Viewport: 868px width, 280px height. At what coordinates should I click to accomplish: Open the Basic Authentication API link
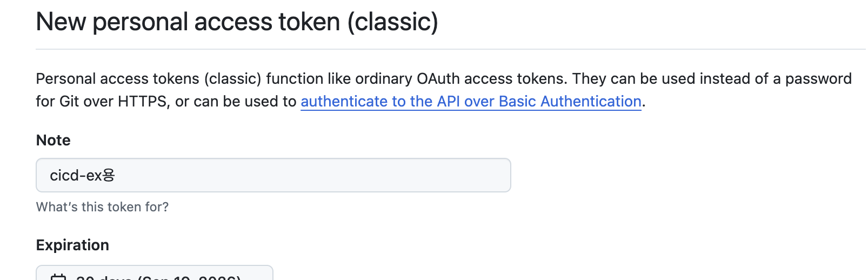pos(471,101)
